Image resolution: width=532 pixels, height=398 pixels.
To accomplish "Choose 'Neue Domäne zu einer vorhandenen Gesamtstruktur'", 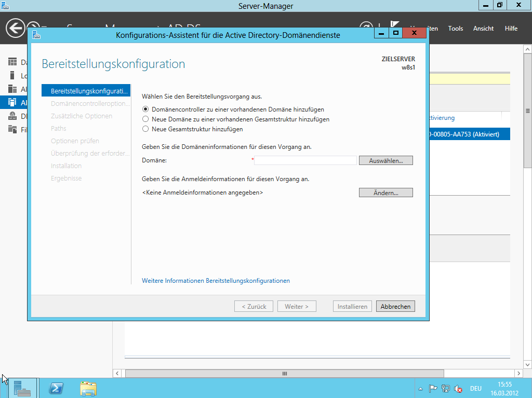I will point(145,119).
